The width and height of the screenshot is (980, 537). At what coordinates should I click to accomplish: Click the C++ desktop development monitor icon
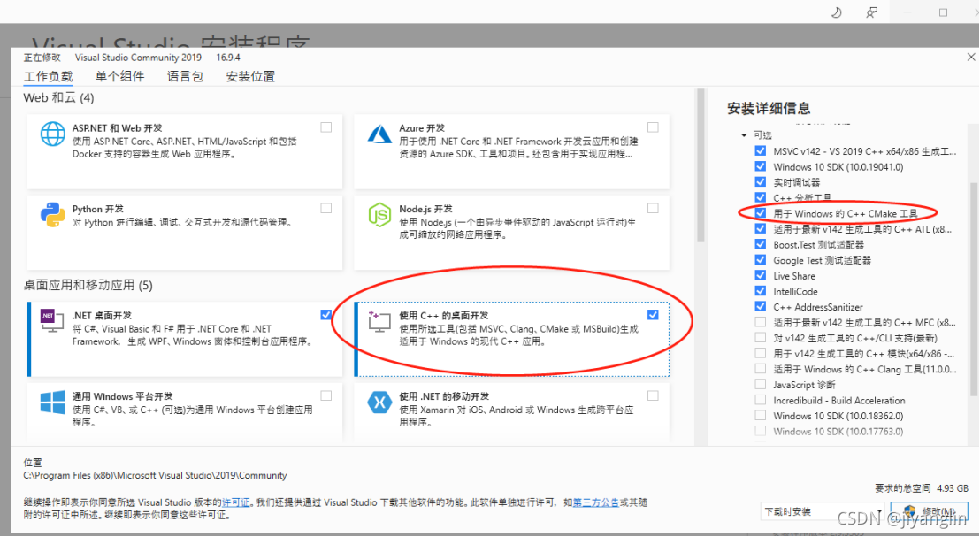tap(379, 321)
